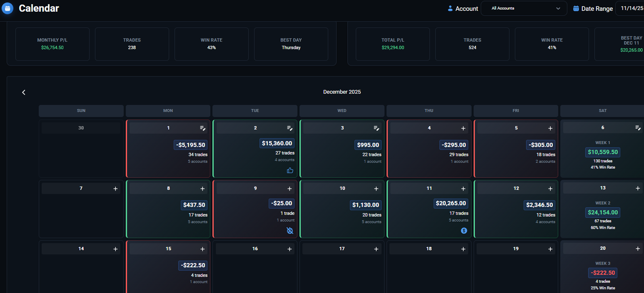This screenshot has height=293, width=644.
Task: Click the Calendar app logo icon
Action: [x=7, y=8]
